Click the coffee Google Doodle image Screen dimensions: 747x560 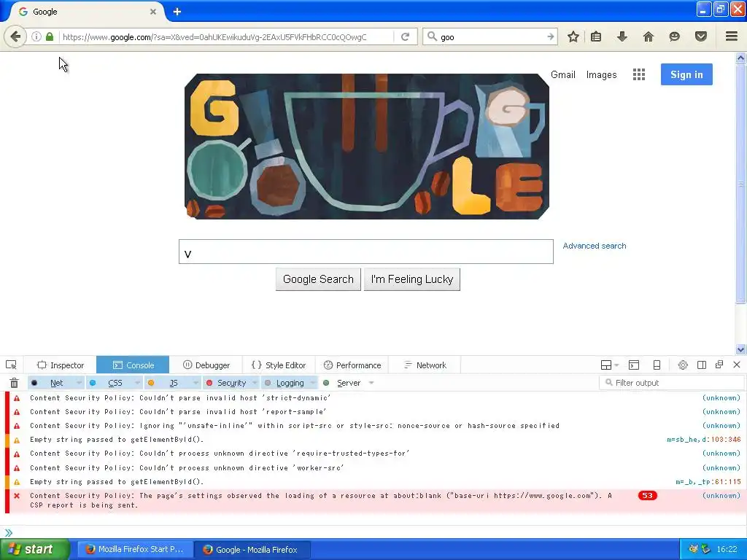[367, 147]
